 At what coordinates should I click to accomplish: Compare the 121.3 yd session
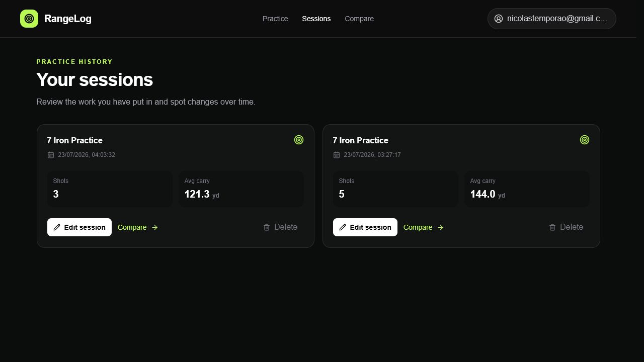(138, 227)
